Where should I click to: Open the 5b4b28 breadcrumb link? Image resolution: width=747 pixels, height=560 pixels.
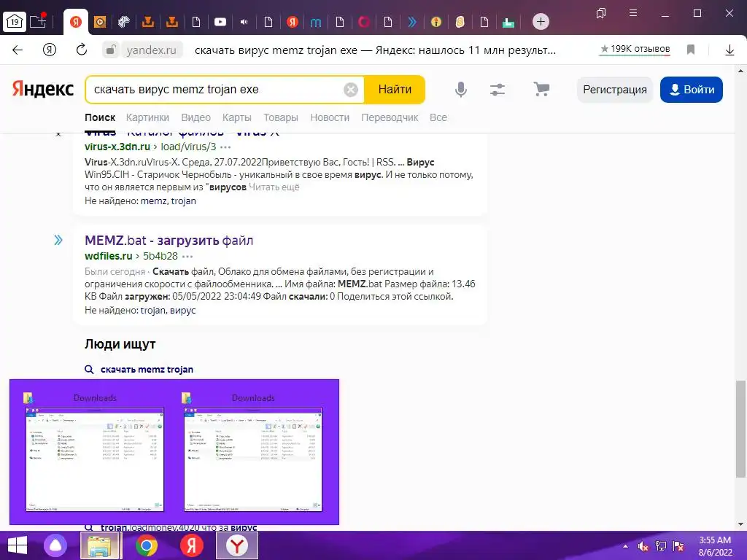tap(160, 256)
